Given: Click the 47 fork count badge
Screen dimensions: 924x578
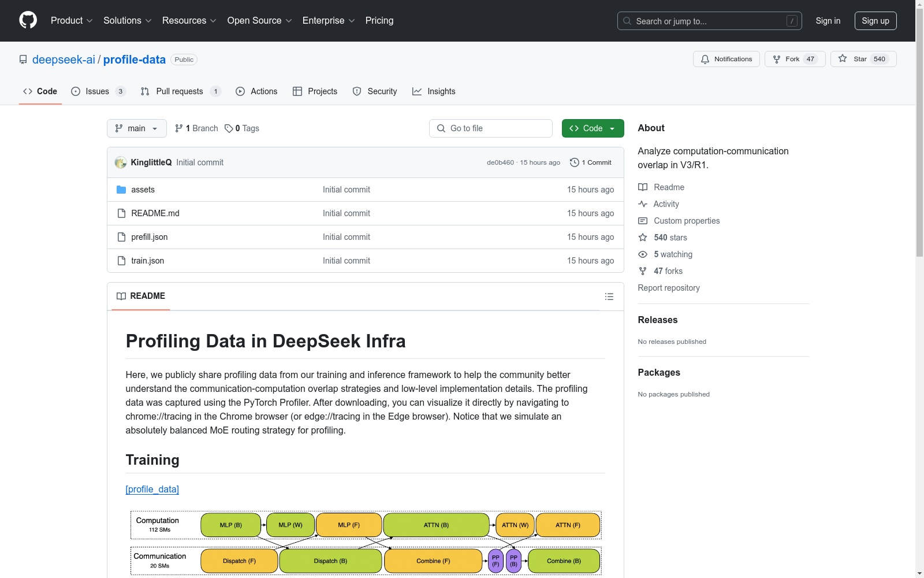Looking at the screenshot, I should [810, 59].
